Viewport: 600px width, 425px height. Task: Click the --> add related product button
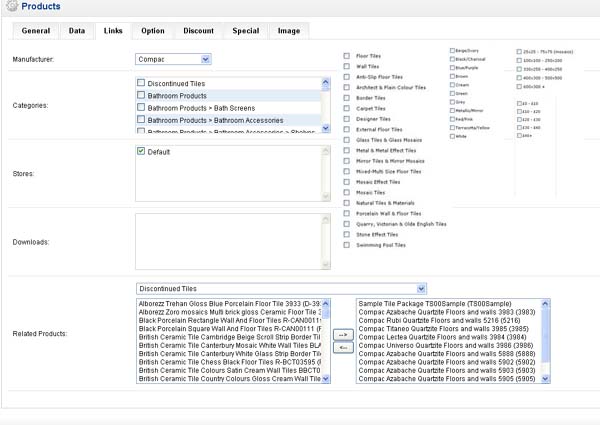pos(343,335)
